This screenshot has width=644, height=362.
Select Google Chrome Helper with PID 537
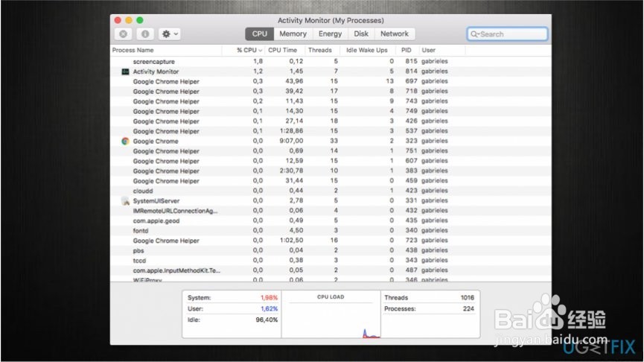pyautogui.click(x=331, y=131)
